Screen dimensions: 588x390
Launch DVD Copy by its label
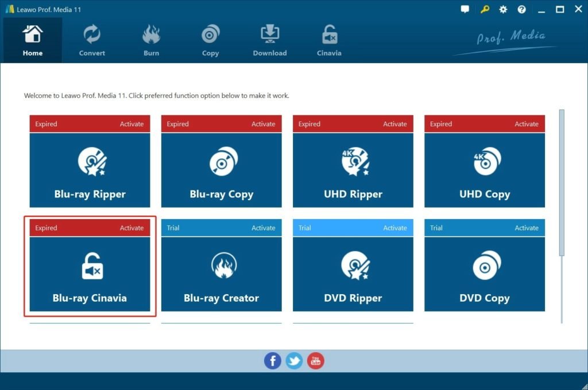[x=485, y=298]
